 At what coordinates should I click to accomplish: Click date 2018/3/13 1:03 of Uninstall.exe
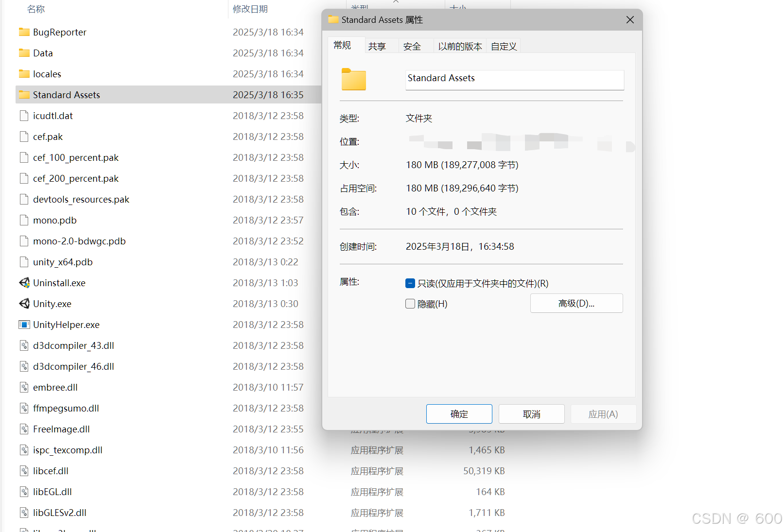point(265,283)
